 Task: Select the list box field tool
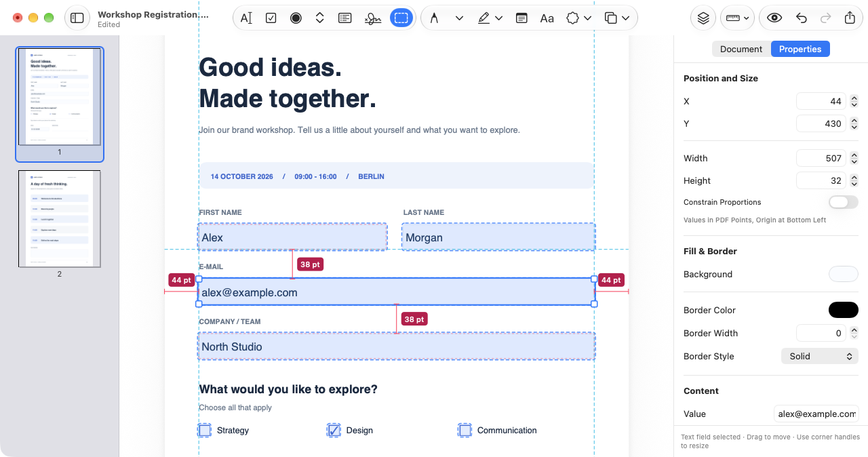pyautogui.click(x=344, y=18)
